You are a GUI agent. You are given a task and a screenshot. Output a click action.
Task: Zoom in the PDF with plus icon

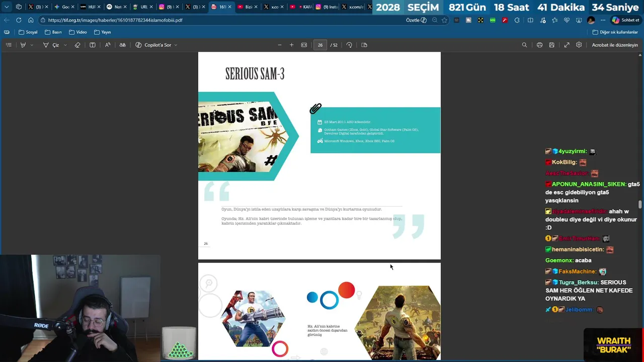coord(291,45)
